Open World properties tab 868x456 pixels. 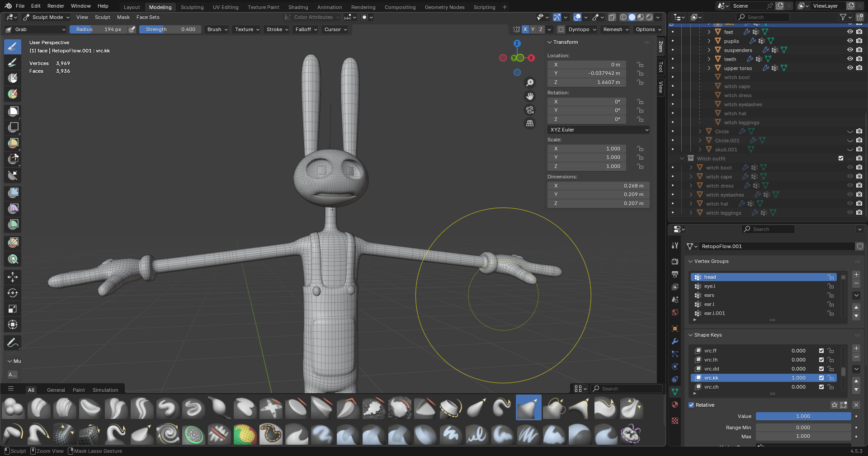click(675, 312)
